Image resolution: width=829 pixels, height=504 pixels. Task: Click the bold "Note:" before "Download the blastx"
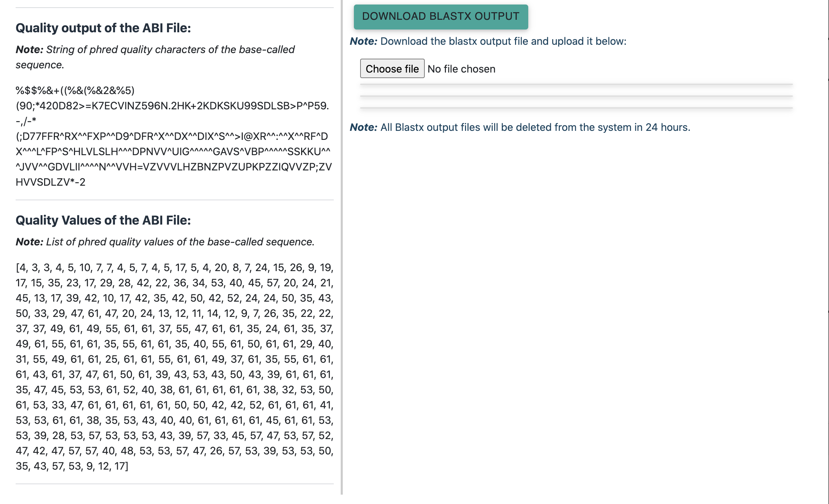[x=363, y=41]
